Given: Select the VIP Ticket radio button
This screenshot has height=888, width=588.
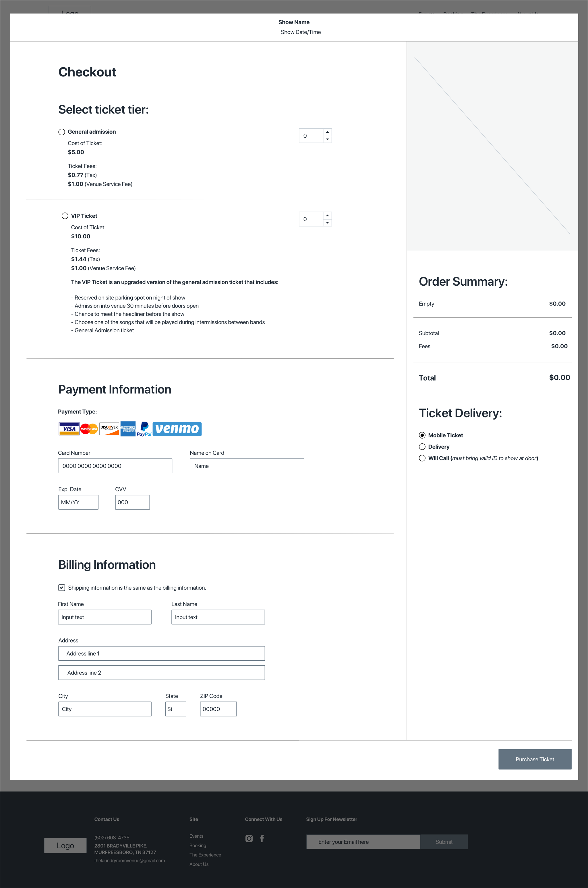Looking at the screenshot, I should (x=65, y=216).
